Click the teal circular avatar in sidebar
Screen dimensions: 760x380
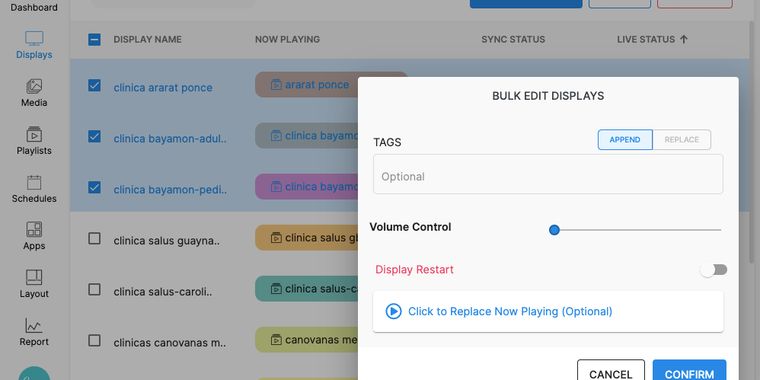(x=34, y=374)
